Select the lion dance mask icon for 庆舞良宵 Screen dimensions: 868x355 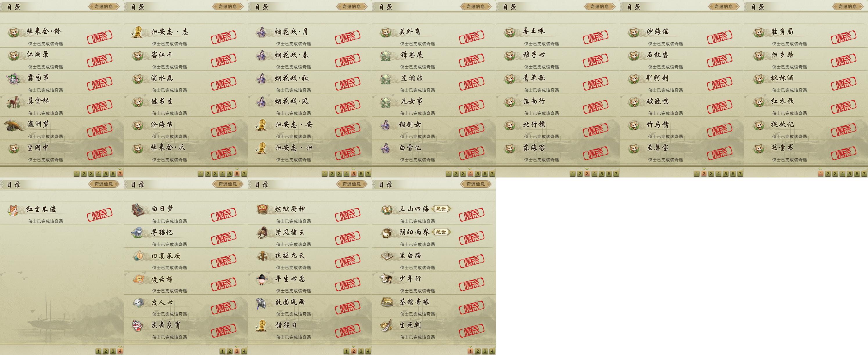coord(138,325)
